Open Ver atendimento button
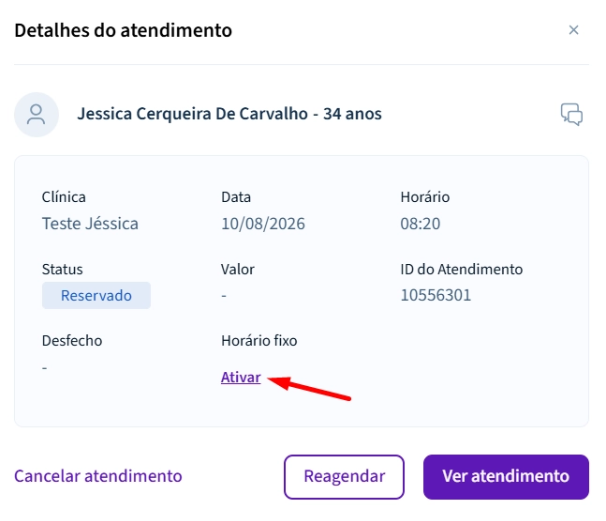Viewport: 606px width, 521px height. (x=506, y=477)
